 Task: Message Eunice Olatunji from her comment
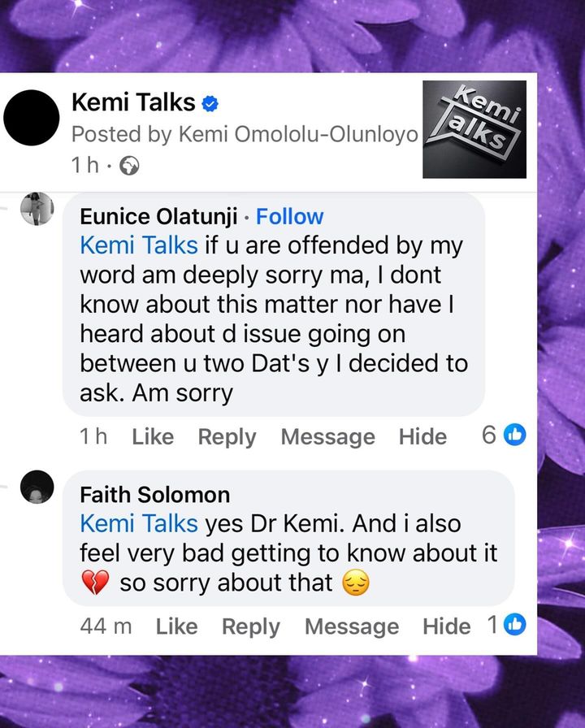coord(327,436)
